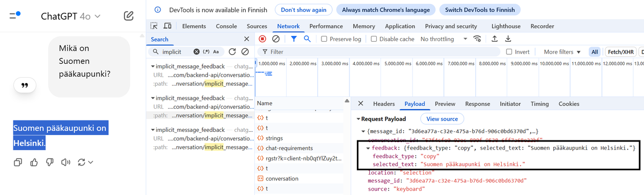Refresh the search results
This screenshot has width=644, height=195.
pos(232,52)
